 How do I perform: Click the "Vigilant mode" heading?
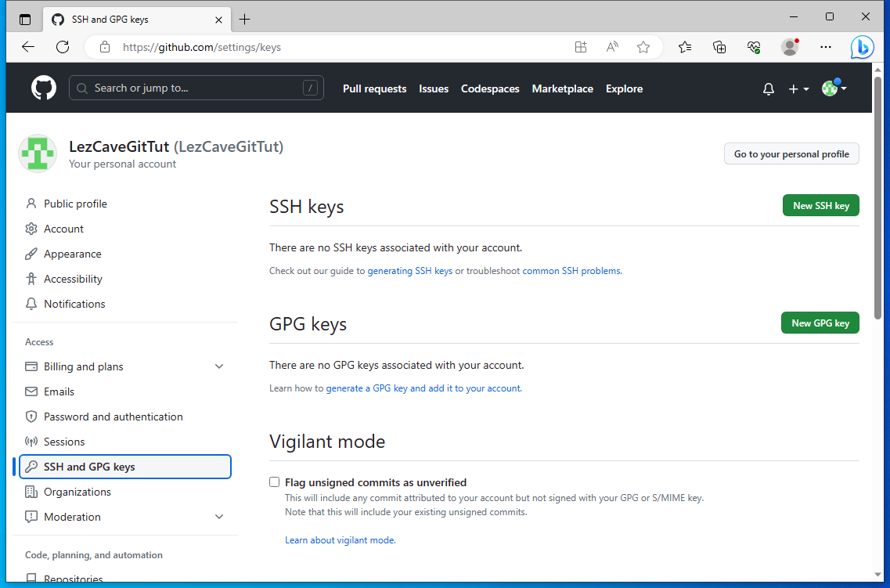click(x=327, y=442)
